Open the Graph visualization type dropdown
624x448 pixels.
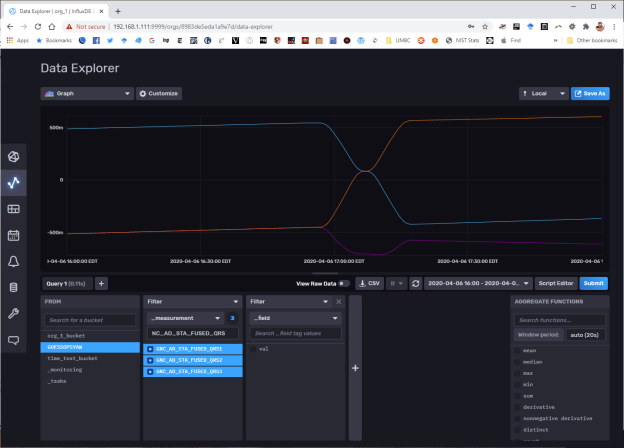point(87,93)
